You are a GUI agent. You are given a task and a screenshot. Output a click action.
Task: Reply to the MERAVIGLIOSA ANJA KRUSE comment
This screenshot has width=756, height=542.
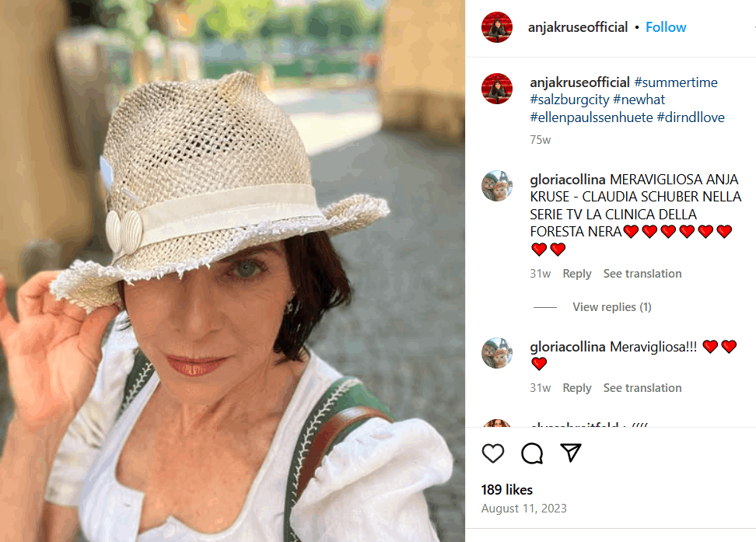pos(576,274)
